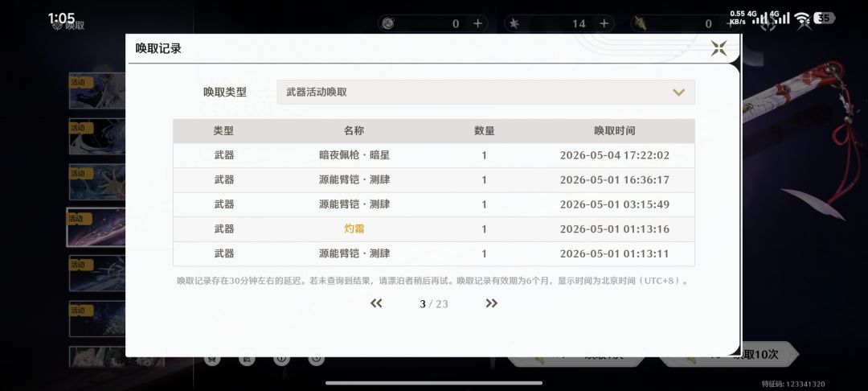Click the quantity 1 in the 暗夜佩枪·暗星 row

click(x=484, y=155)
